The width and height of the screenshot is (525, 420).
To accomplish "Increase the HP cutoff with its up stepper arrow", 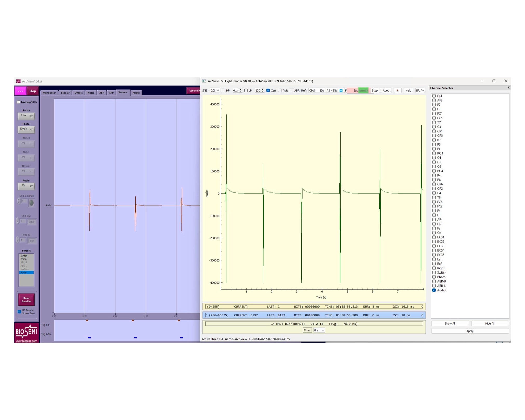I will tap(240, 89).
